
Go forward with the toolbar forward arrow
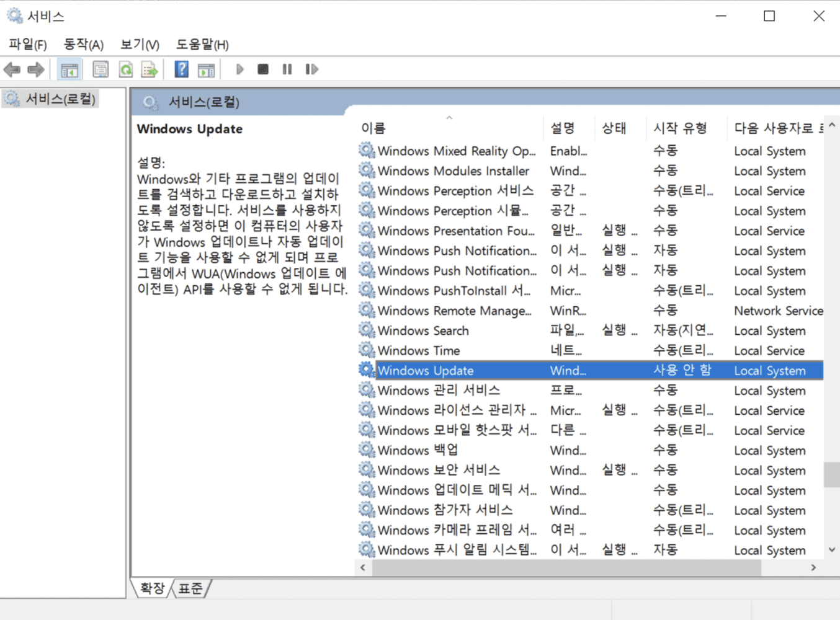[x=36, y=69]
